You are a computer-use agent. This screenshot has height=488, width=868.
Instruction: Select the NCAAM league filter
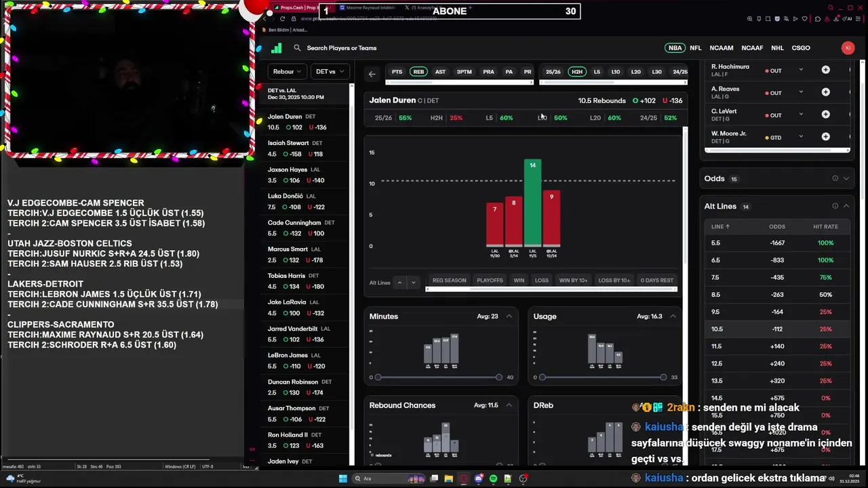click(722, 48)
